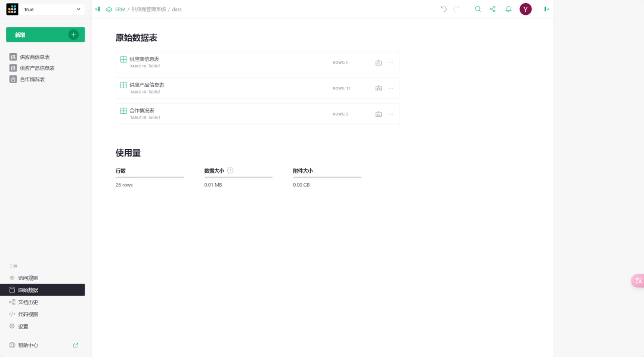Click the 行数 usage progress bar
This screenshot has width=644, height=357.
[x=150, y=177]
